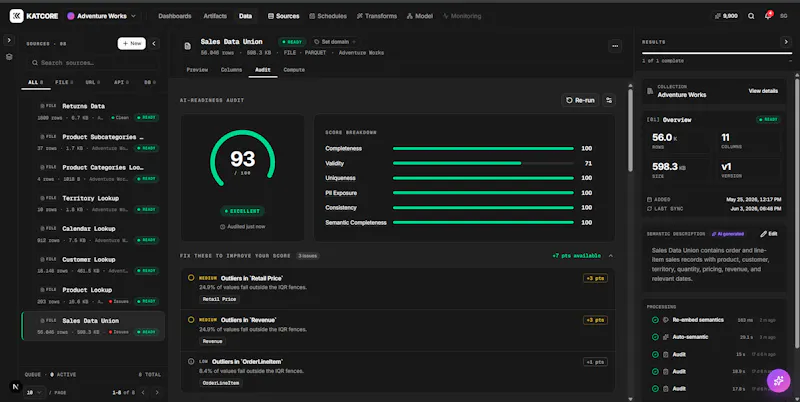Screen dimensions: 800x402
Task: Collapse the Results panel arrow
Action: coord(786,42)
